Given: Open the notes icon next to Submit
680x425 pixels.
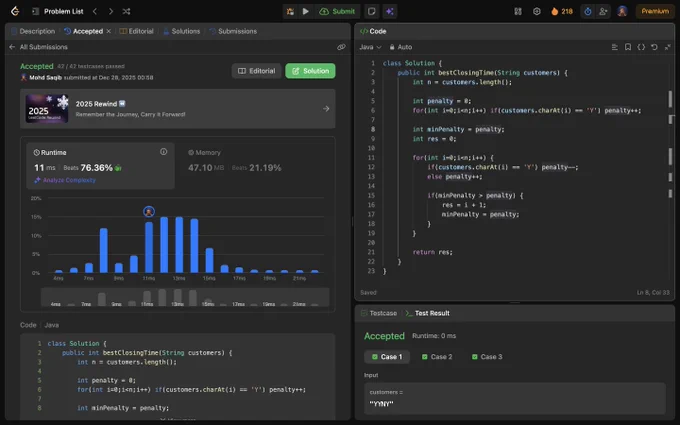Looking at the screenshot, I should 372,11.
